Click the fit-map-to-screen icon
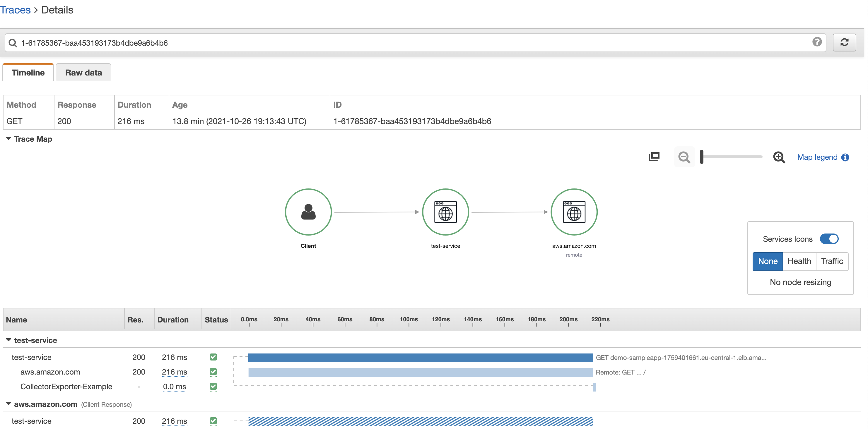Viewport: 868px width, 436px height. pos(654,157)
